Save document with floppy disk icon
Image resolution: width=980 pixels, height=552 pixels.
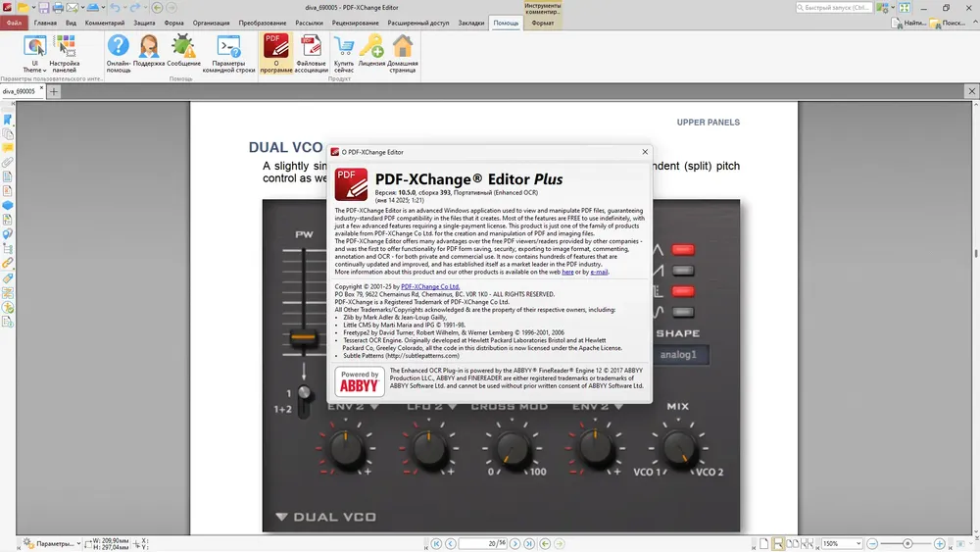point(44,8)
